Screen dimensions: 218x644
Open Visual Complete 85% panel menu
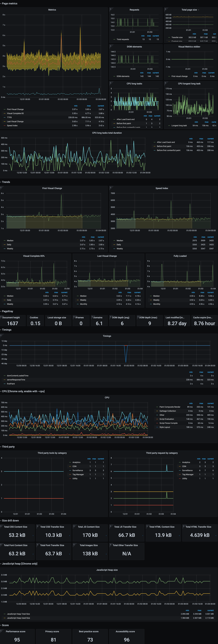tap(34, 256)
